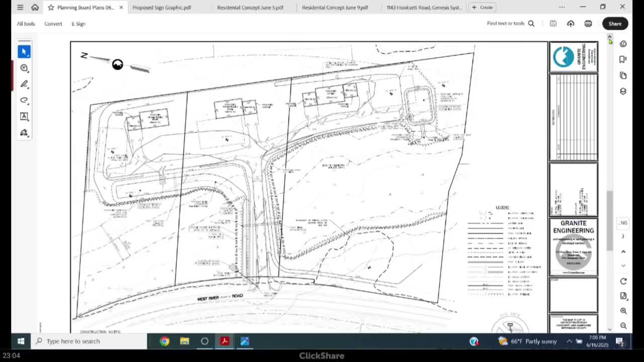Open the E-Sign menu
The height and width of the screenshot is (362, 644).
pyautogui.click(x=78, y=24)
